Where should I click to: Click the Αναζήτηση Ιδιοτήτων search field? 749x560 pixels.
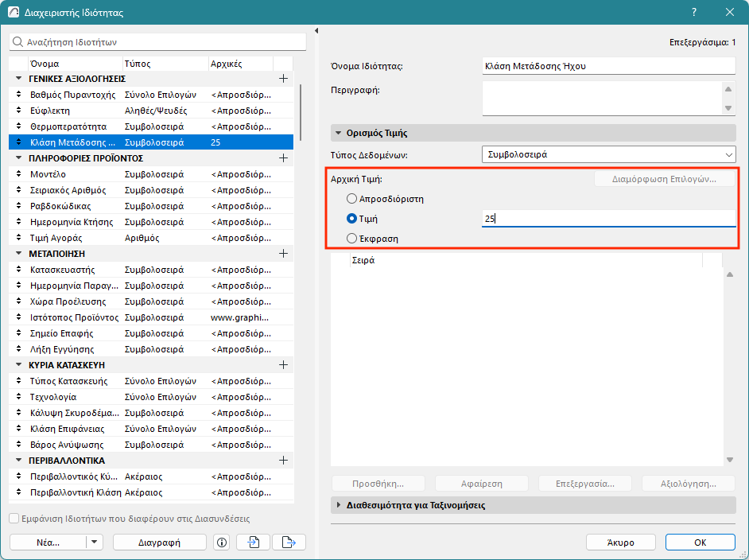pyautogui.click(x=159, y=41)
